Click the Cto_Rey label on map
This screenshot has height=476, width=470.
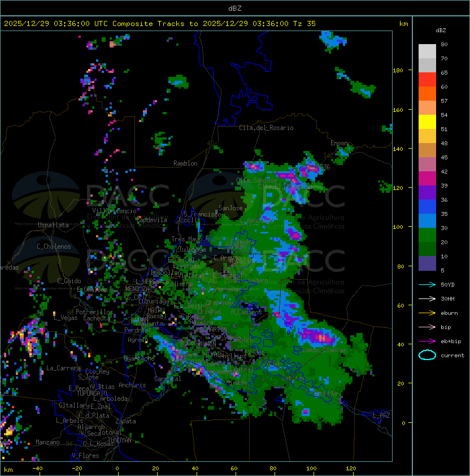tap(97, 371)
